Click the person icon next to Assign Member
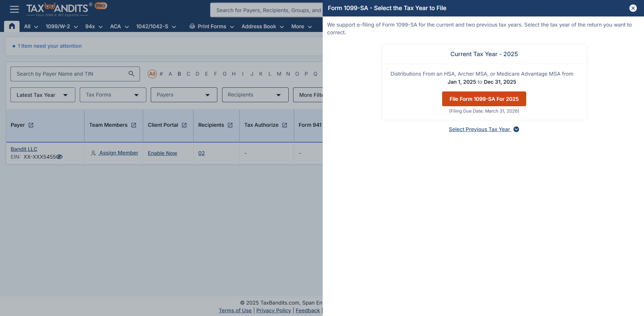The width and height of the screenshot is (644, 316). point(94,153)
